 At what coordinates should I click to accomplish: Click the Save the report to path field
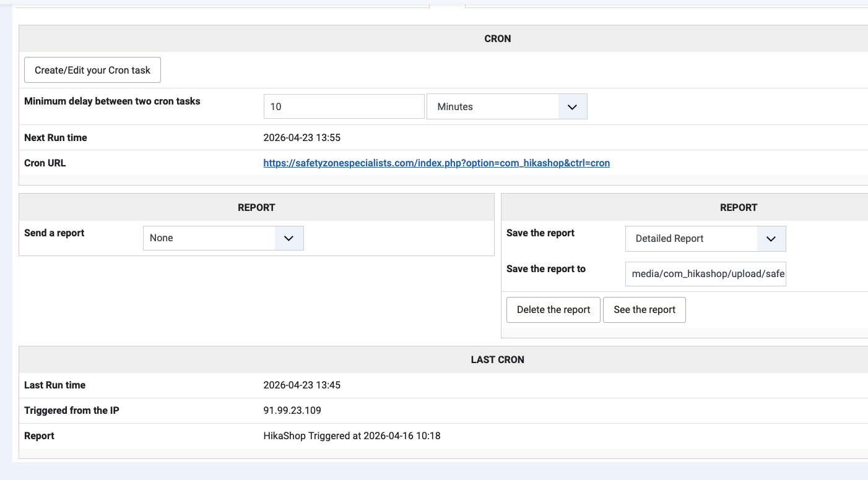(x=705, y=274)
